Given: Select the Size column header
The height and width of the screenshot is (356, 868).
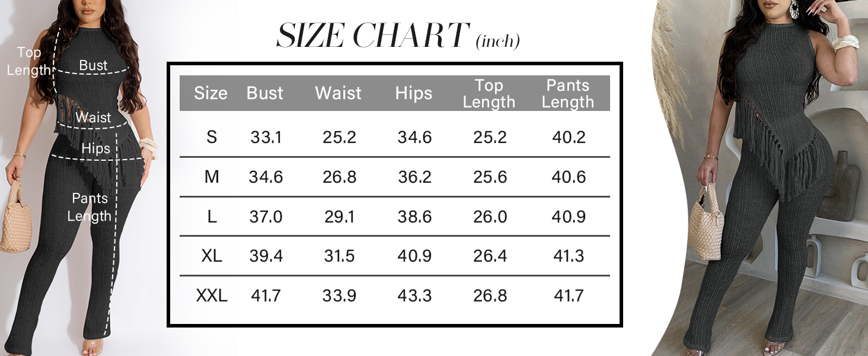Looking at the screenshot, I should [210, 93].
